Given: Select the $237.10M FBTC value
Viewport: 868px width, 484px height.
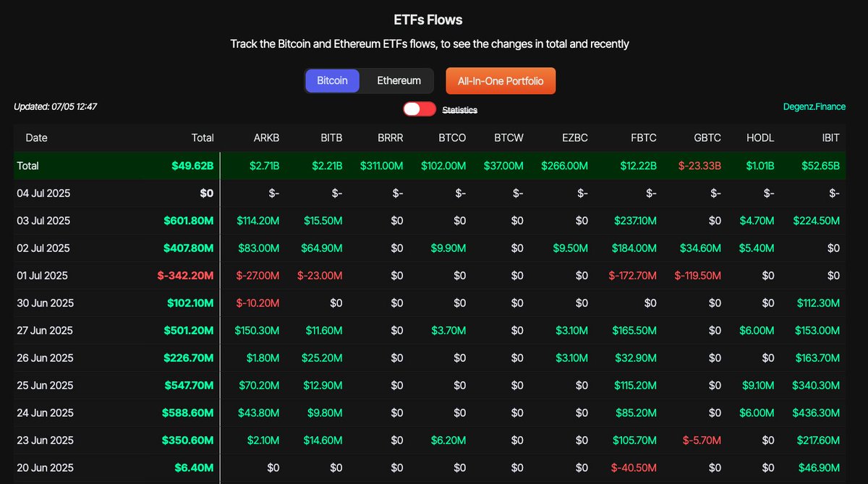Looking at the screenshot, I should (x=636, y=221).
